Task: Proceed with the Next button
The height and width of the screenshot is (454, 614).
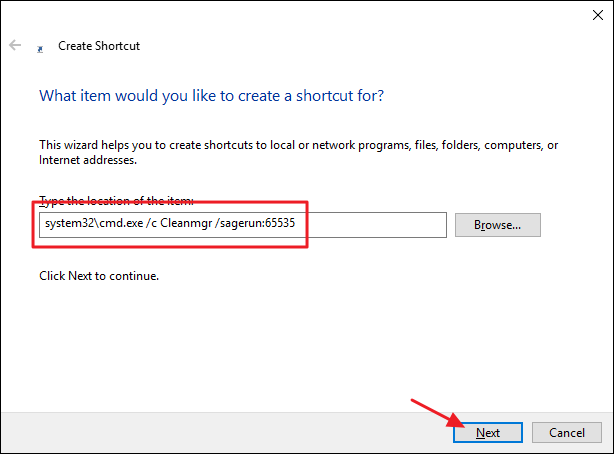Action: pos(488,432)
